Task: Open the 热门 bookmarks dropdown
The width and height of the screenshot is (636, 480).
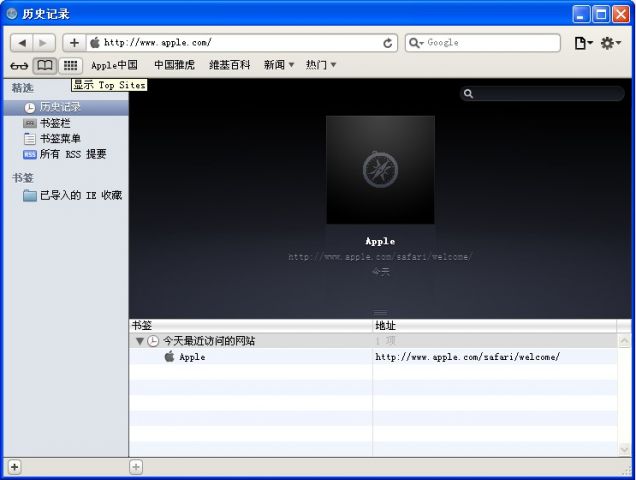Action: [x=321, y=65]
